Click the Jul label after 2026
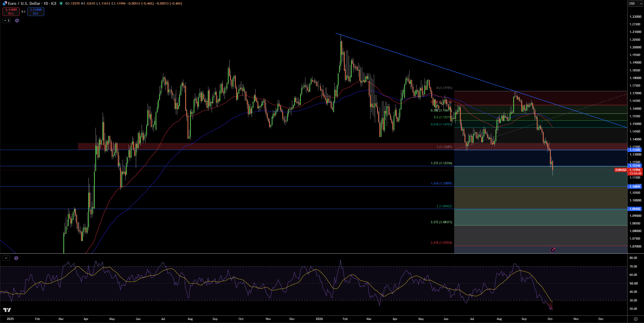The height and width of the screenshot is (323, 644). [472, 319]
